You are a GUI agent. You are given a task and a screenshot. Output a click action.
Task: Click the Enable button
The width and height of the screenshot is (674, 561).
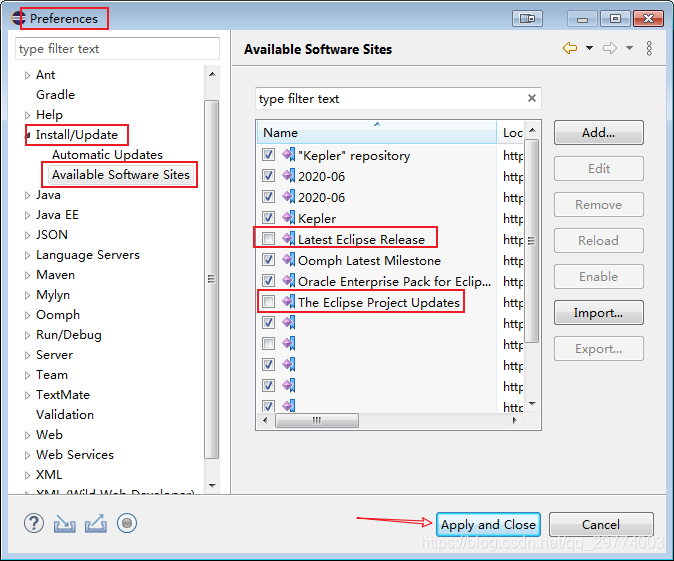pyautogui.click(x=598, y=276)
